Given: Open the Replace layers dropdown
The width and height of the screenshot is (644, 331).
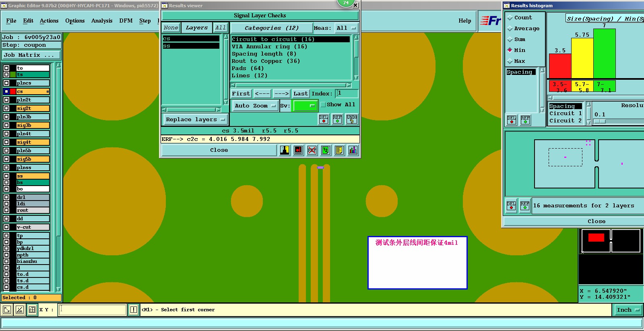Looking at the screenshot, I should (195, 120).
